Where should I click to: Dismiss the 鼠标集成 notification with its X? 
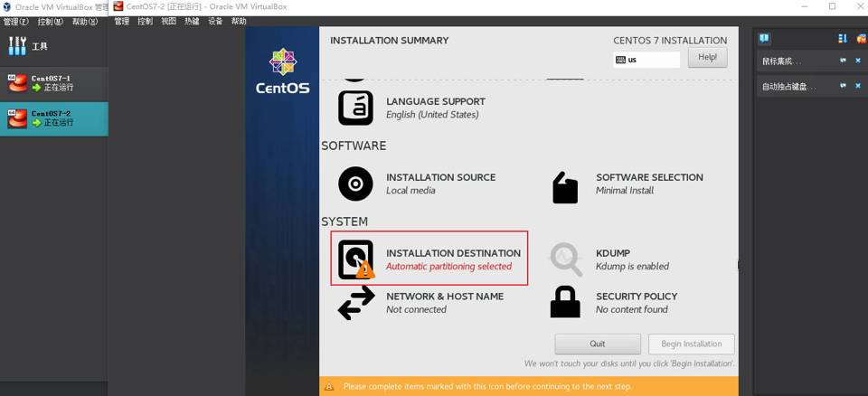[858, 61]
